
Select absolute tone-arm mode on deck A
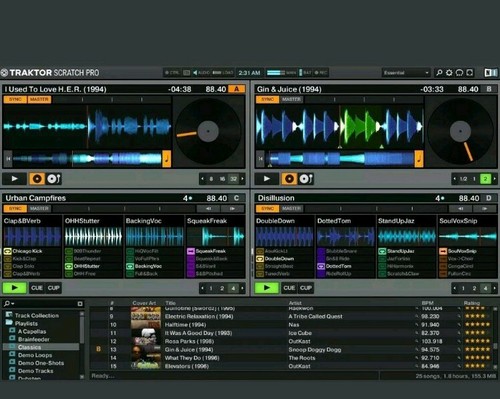54,179
